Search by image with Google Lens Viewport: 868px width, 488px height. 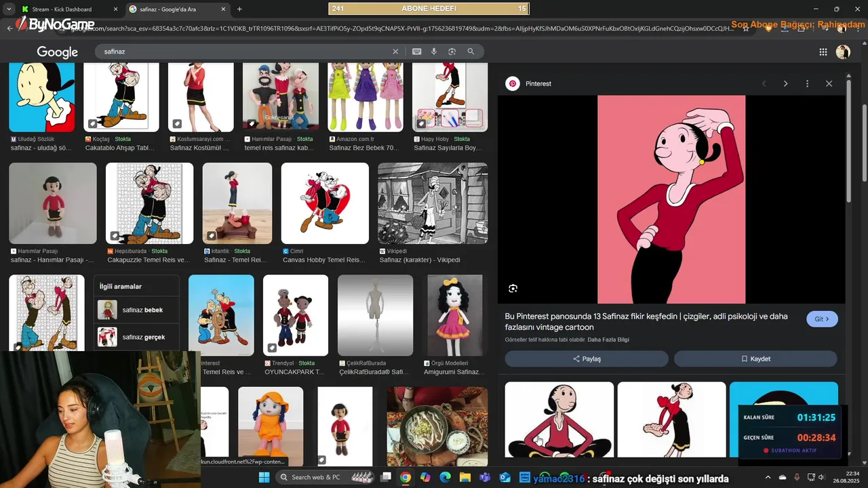[452, 52]
